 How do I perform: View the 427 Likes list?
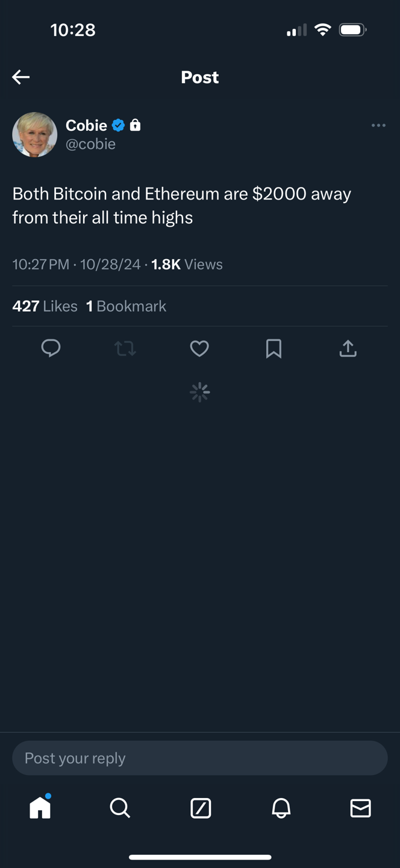point(45,306)
